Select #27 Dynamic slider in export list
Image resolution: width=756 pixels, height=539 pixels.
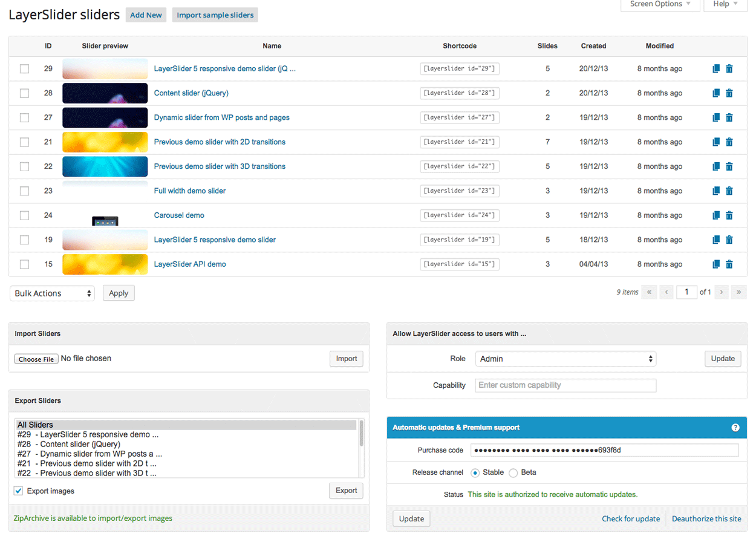tap(186, 454)
